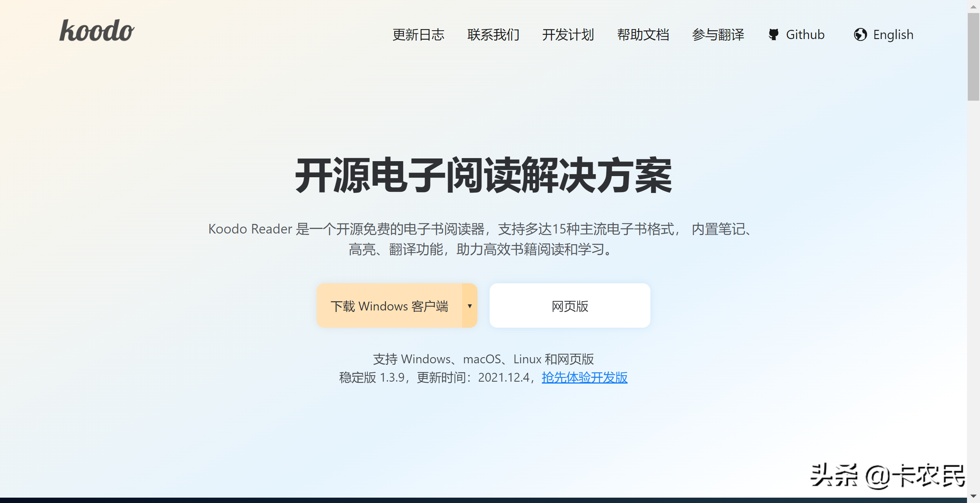Open the Github link text
The image size is (980, 503).
click(x=805, y=35)
